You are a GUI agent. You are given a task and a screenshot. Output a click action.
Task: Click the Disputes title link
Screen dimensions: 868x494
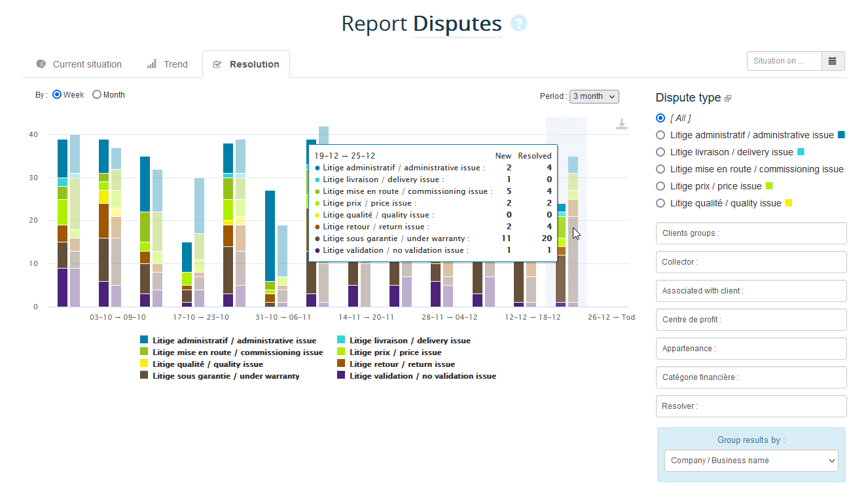coord(457,24)
